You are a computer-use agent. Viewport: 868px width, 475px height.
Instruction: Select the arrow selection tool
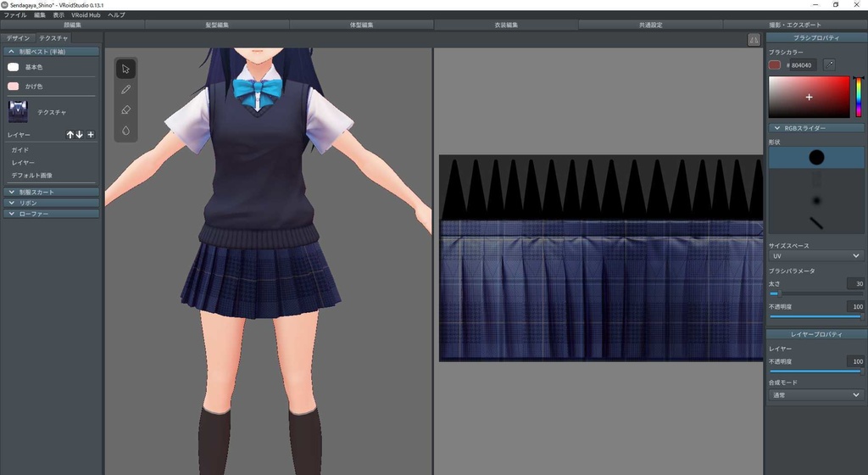125,69
